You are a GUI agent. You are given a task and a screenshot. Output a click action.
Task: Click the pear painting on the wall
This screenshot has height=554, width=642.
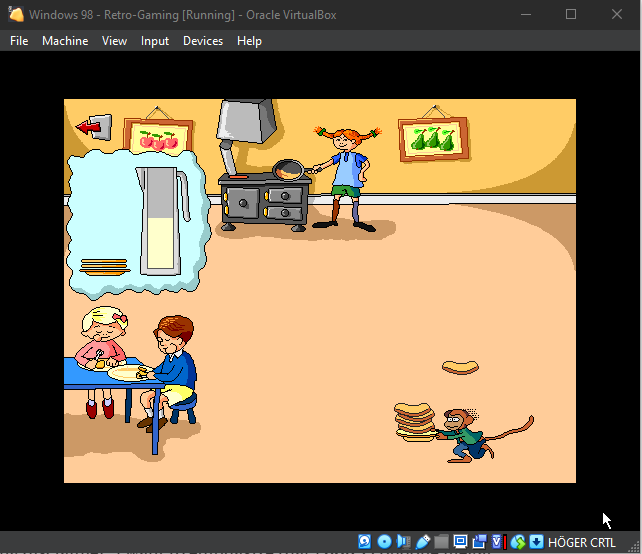click(x=434, y=139)
